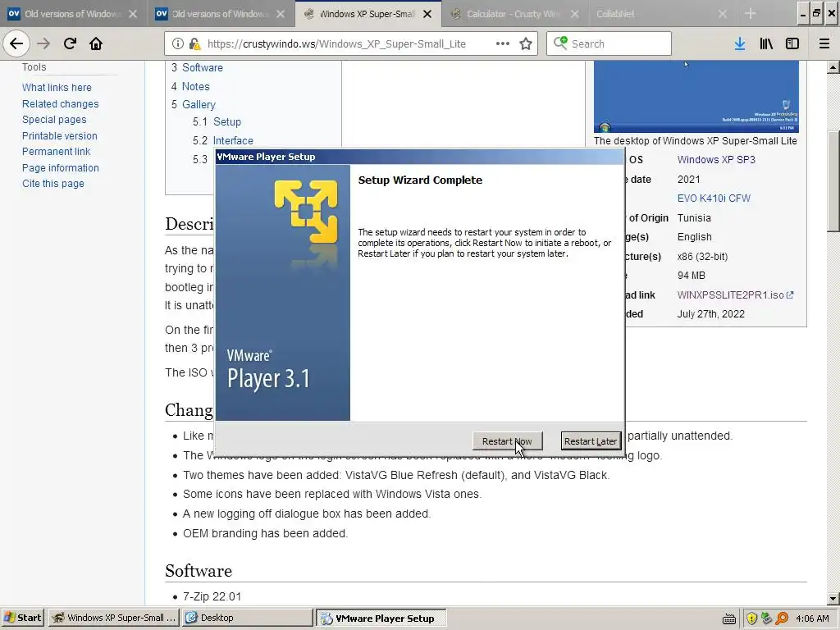Open the page actions three-dot menu
This screenshot has width=840, height=630.
503,43
